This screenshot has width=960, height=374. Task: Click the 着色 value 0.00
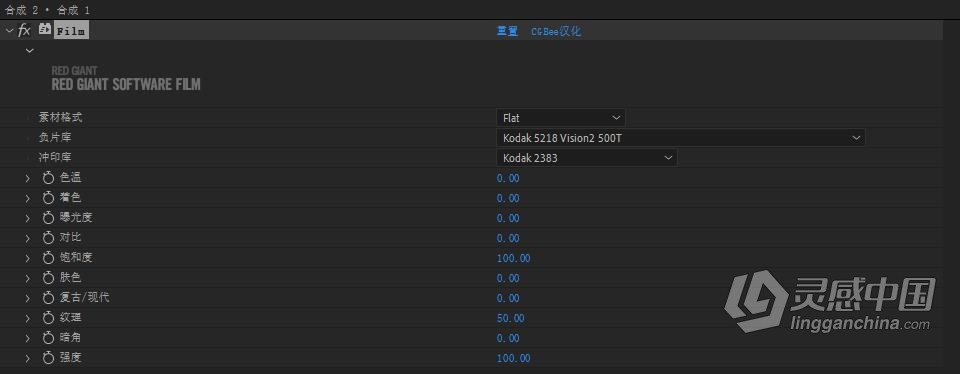point(508,198)
